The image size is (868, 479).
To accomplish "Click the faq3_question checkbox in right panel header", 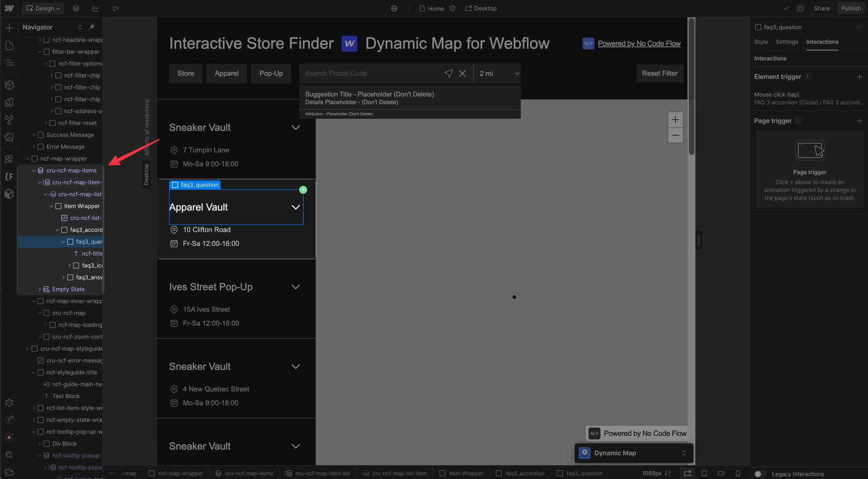I will click(758, 27).
